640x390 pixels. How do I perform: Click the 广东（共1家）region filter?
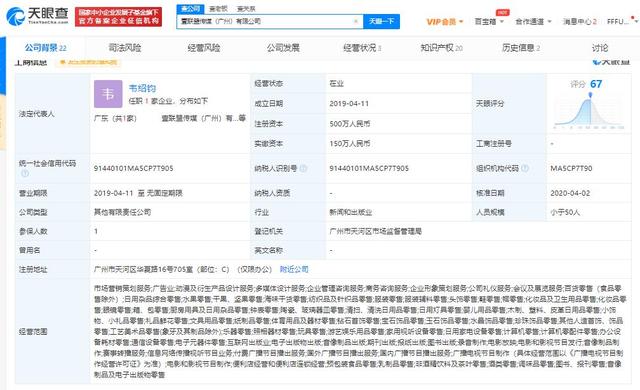pos(116,118)
